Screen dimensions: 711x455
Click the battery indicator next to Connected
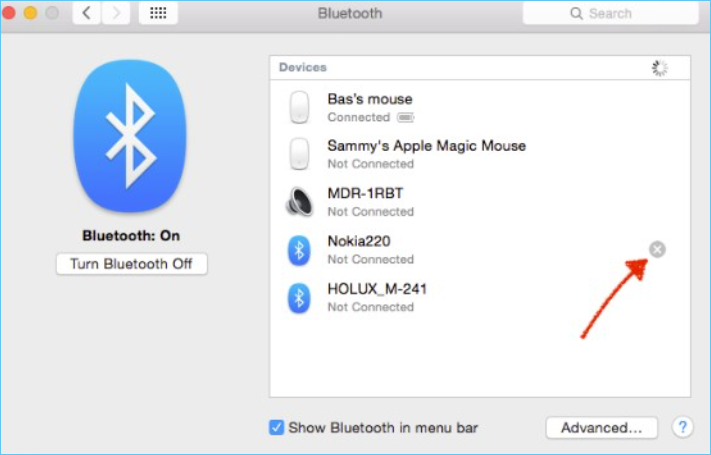coord(405,117)
